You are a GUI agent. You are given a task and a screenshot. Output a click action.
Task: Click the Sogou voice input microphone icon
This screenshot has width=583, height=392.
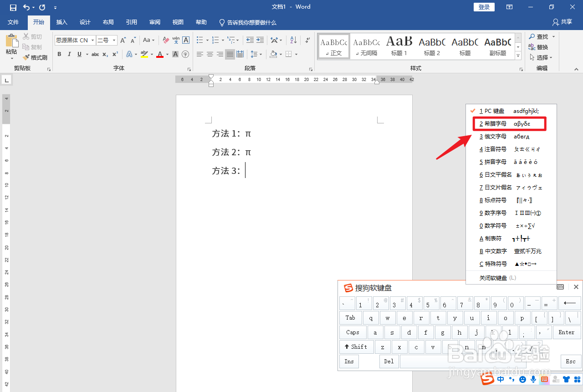(x=533, y=379)
